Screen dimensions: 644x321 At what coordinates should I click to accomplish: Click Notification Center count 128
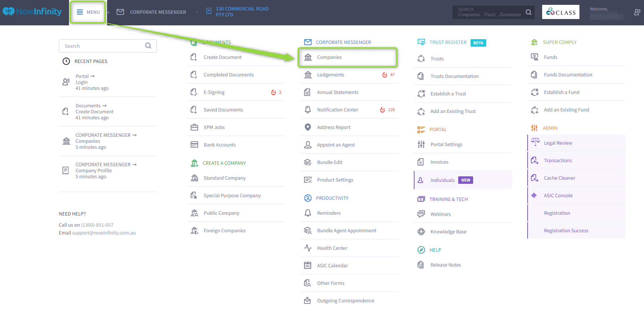point(391,110)
